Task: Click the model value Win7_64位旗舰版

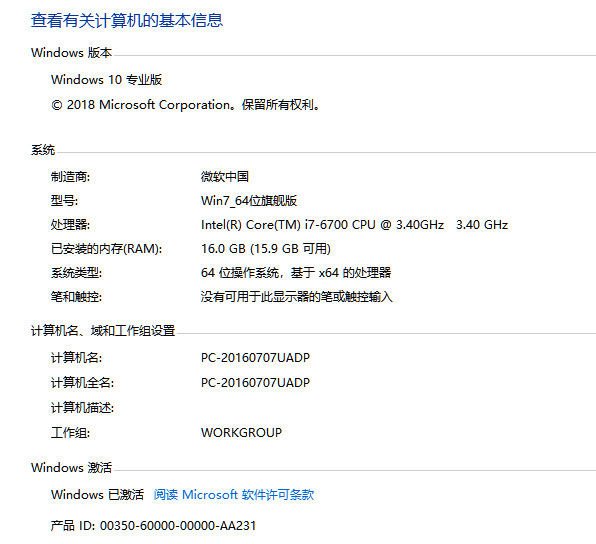Action: [249, 200]
